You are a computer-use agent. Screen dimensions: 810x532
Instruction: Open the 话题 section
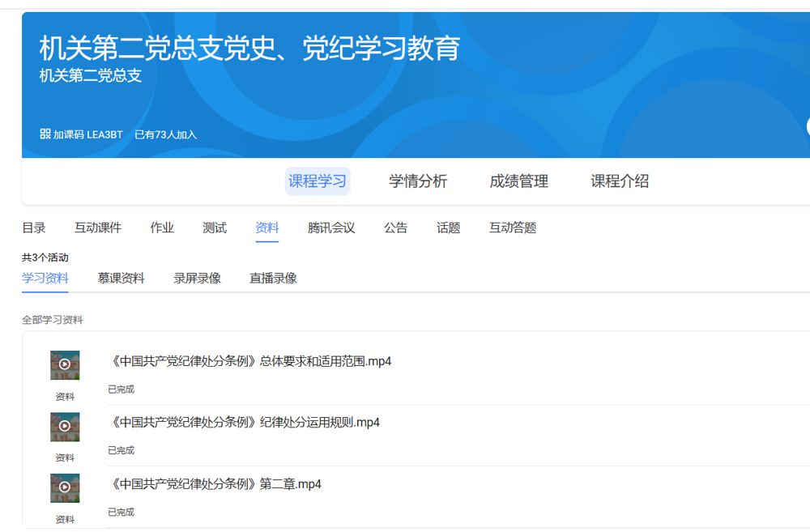coord(449,228)
